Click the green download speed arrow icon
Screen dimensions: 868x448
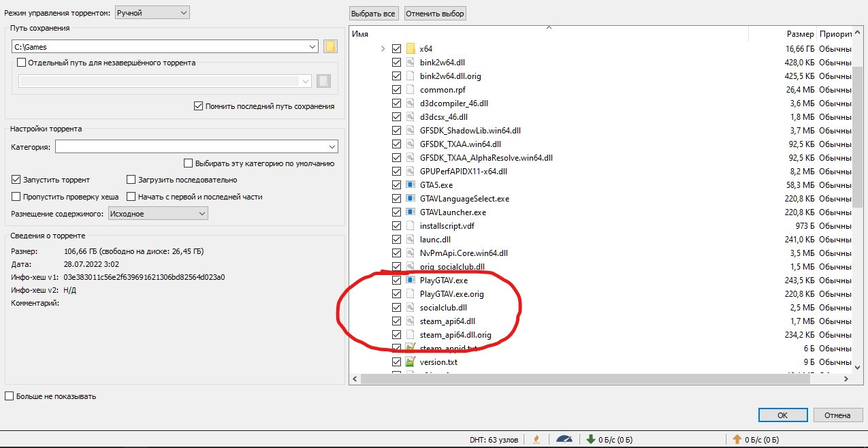click(x=591, y=439)
